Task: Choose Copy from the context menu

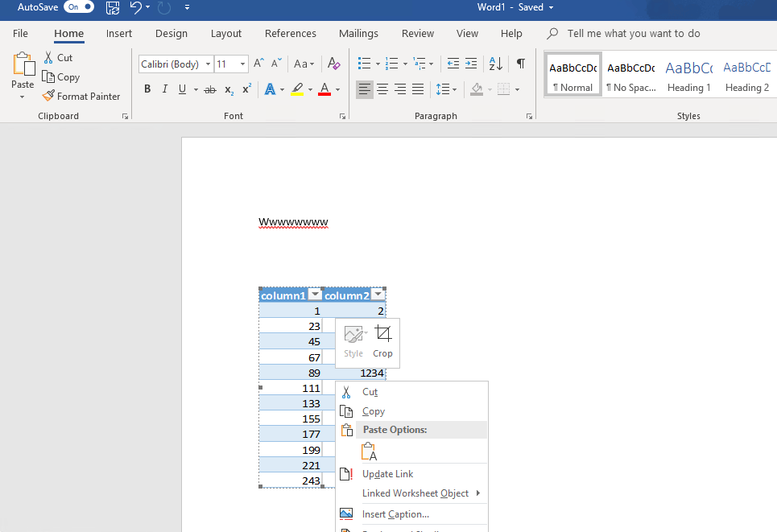Action: click(373, 411)
